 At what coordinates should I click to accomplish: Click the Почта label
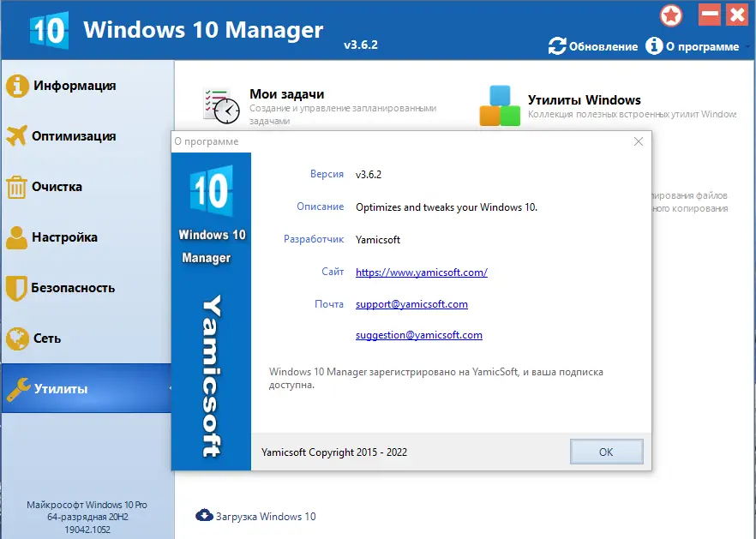[x=329, y=304]
